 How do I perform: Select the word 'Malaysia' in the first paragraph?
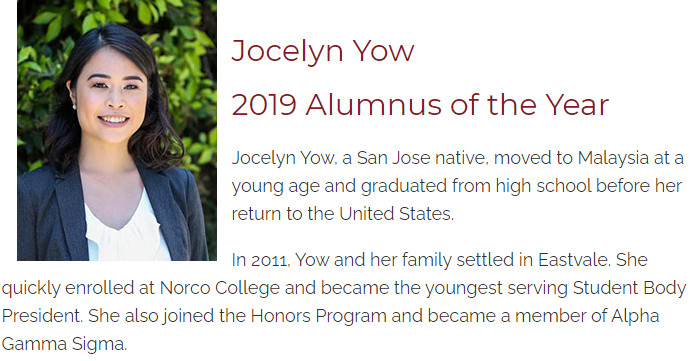click(x=613, y=159)
